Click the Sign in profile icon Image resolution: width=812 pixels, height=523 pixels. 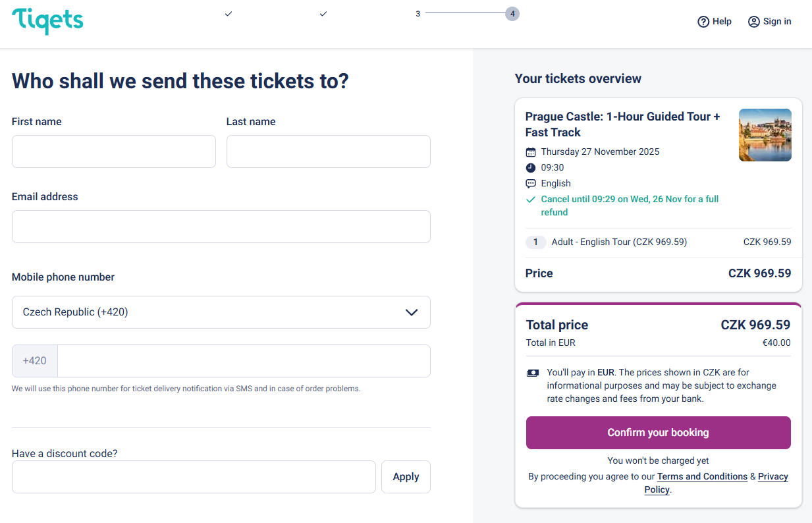[754, 22]
